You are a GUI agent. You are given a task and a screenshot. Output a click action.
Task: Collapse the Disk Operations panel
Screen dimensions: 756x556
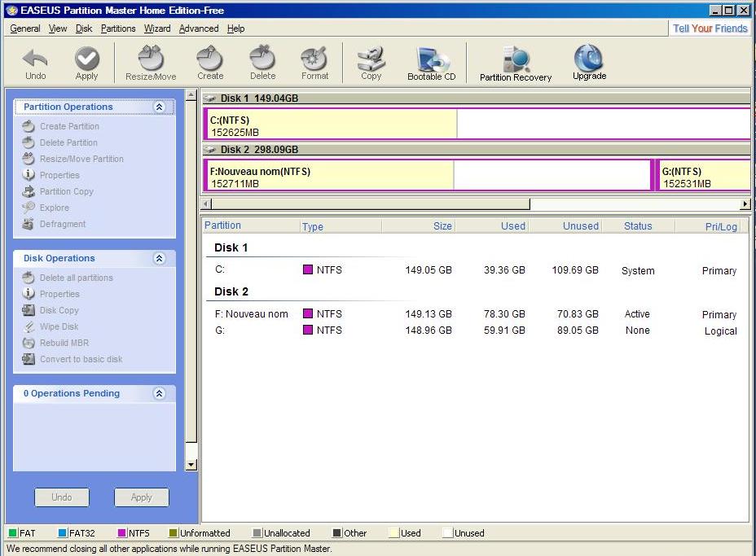[x=159, y=258]
